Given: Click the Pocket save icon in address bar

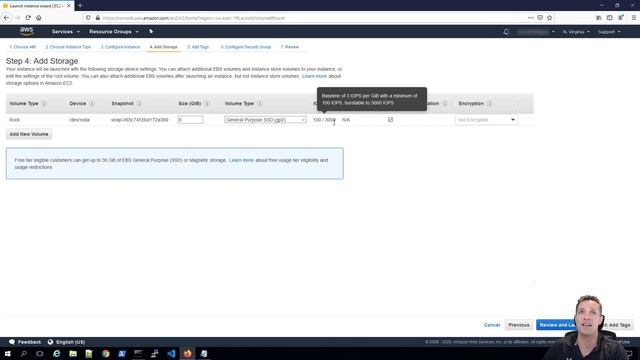Looking at the screenshot, I should pos(540,18).
